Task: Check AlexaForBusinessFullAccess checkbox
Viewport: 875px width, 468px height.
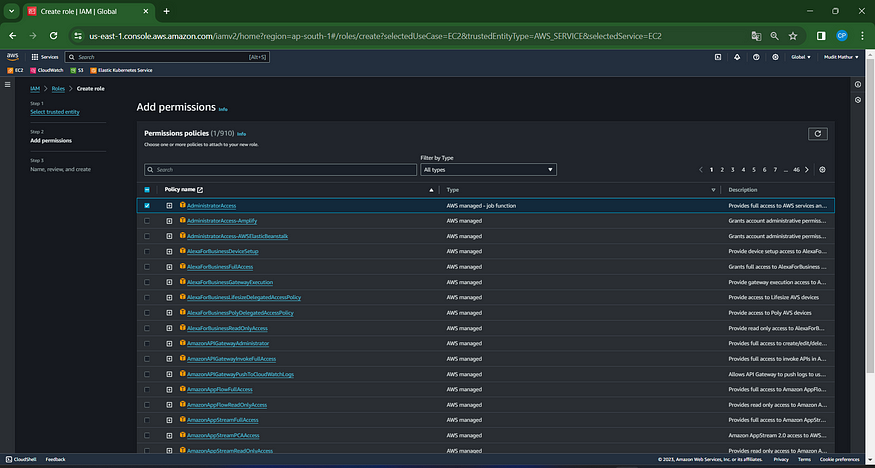Action: coord(147,267)
